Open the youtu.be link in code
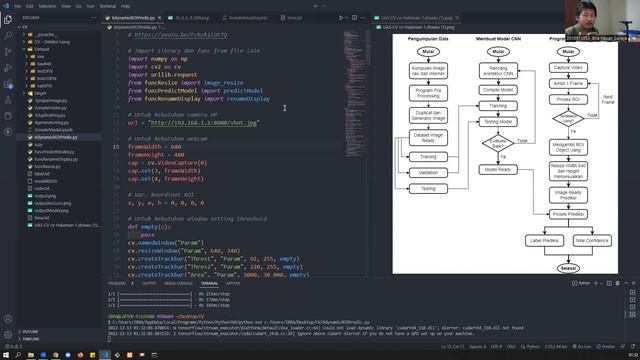This screenshot has width=640, height=360. (181, 35)
